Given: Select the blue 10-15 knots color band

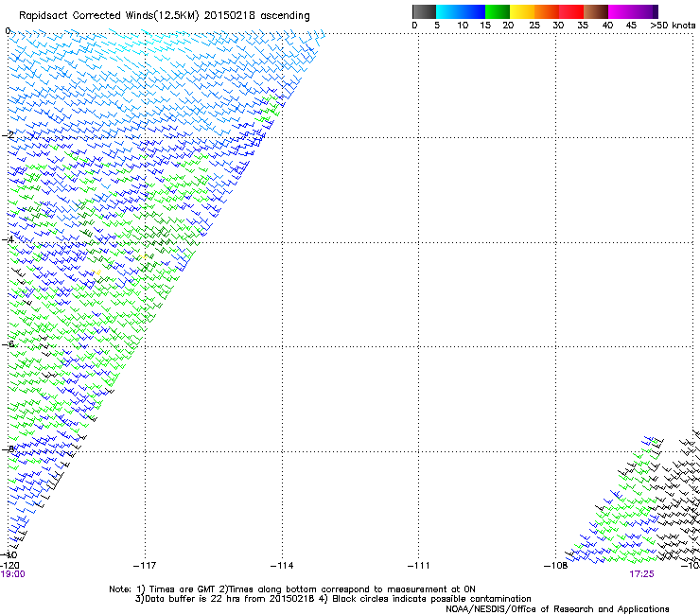Looking at the screenshot, I should (x=473, y=11).
